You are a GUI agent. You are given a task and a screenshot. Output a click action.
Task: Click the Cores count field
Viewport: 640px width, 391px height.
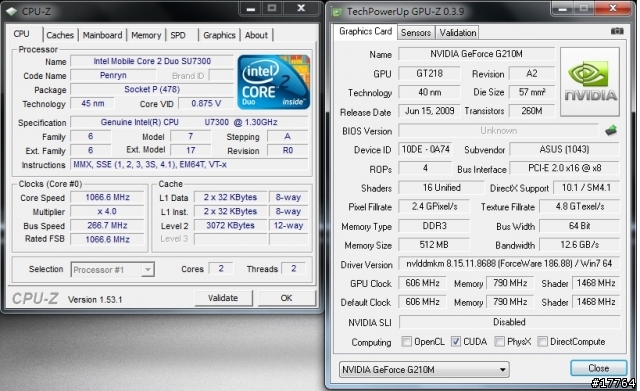[x=221, y=268]
